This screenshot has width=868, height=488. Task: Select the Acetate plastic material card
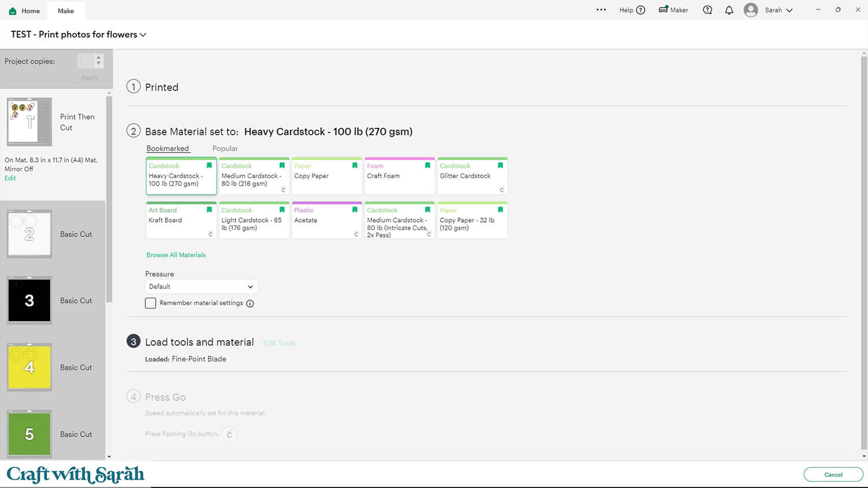pyautogui.click(x=327, y=220)
